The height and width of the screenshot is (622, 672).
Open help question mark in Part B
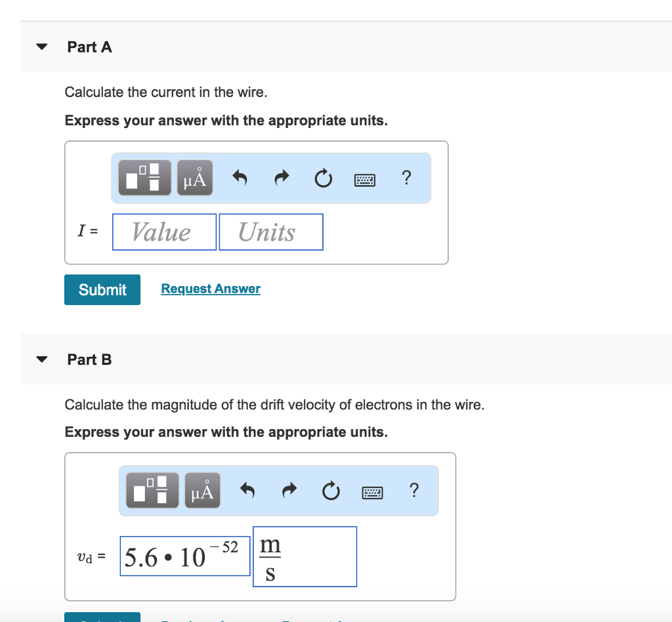413,490
